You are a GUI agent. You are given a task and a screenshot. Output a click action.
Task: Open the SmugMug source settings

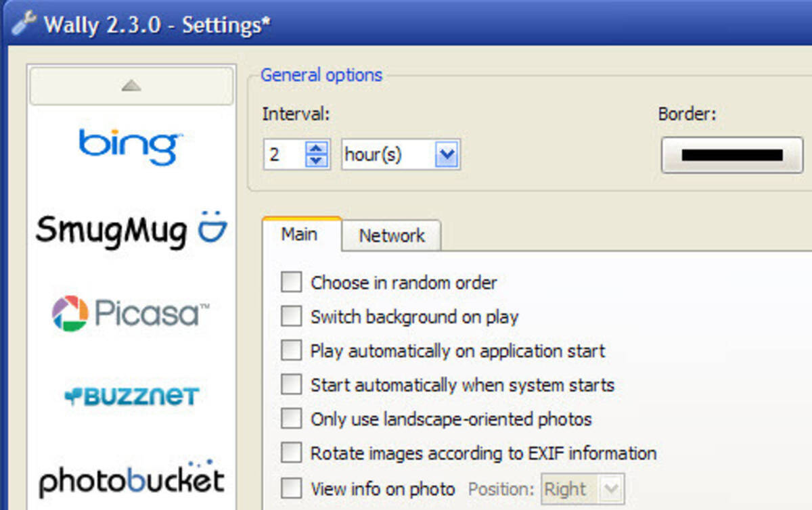coord(131,230)
